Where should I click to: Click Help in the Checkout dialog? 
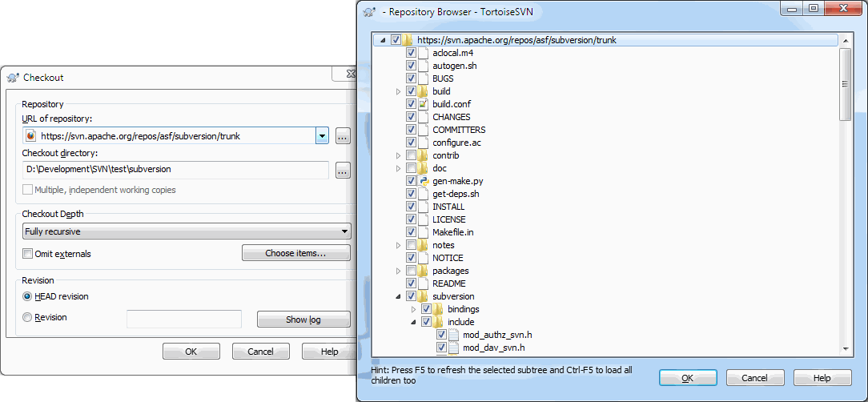(329, 352)
